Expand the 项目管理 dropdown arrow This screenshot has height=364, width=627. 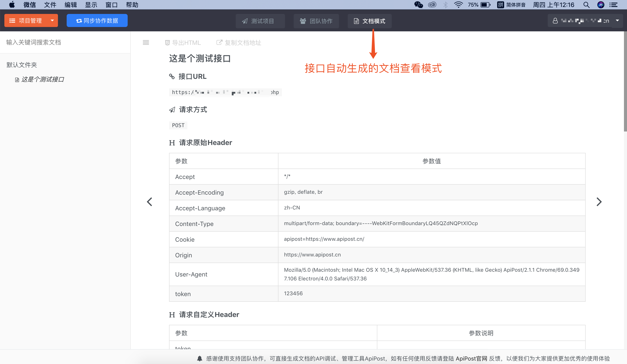pos(52,20)
